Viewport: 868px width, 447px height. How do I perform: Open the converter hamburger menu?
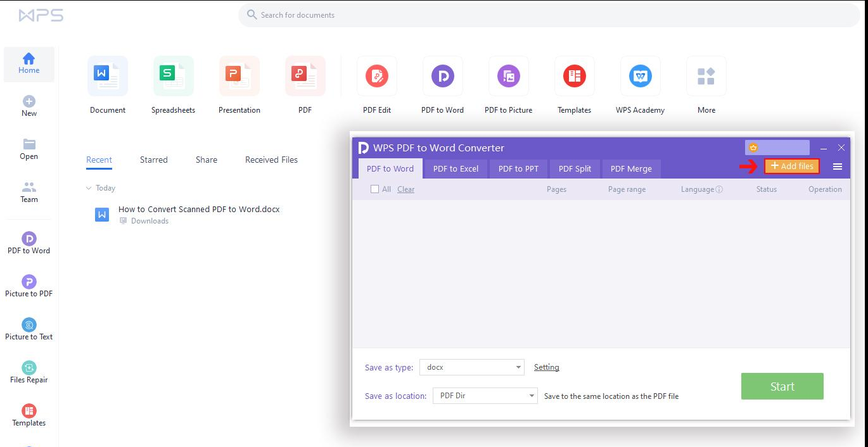coord(838,167)
